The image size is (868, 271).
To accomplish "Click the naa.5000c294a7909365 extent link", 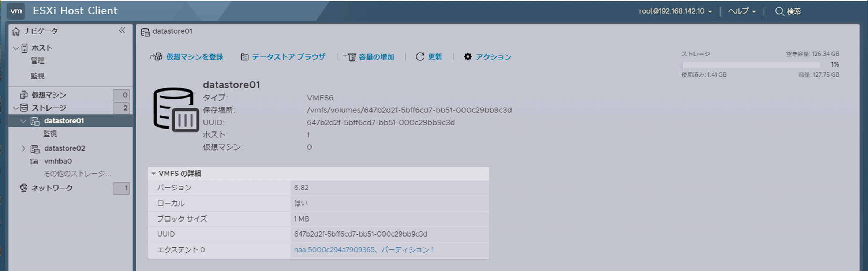I will pyautogui.click(x=364, y=250).
